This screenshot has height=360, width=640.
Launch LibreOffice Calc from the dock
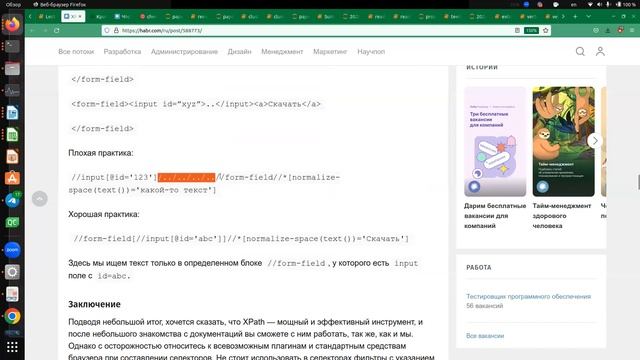pos(12,134)
